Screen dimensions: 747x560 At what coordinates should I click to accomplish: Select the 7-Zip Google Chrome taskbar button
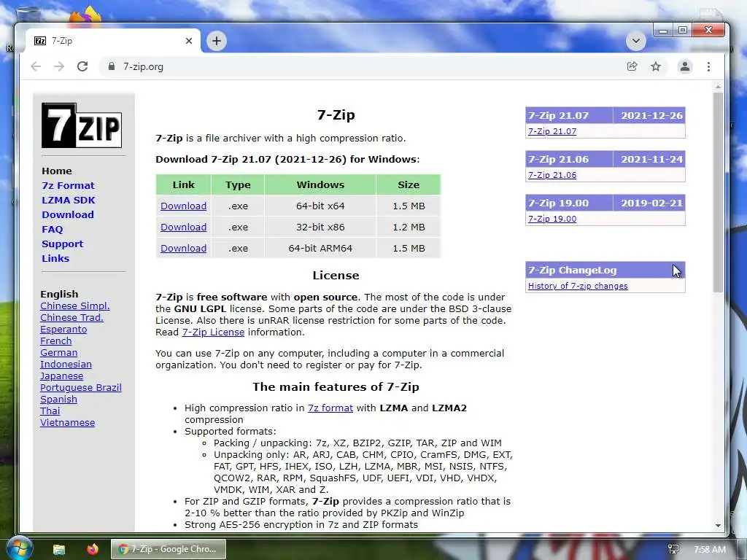[x=169, y=549]
